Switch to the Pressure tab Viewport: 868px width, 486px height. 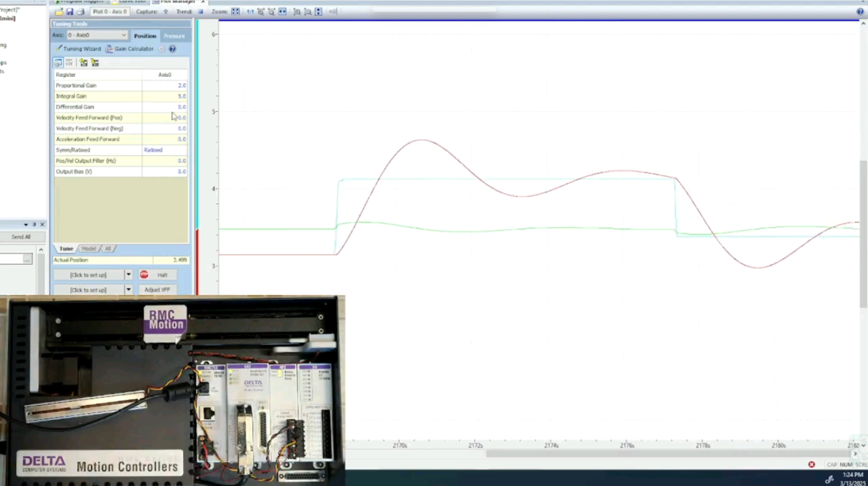174,36
